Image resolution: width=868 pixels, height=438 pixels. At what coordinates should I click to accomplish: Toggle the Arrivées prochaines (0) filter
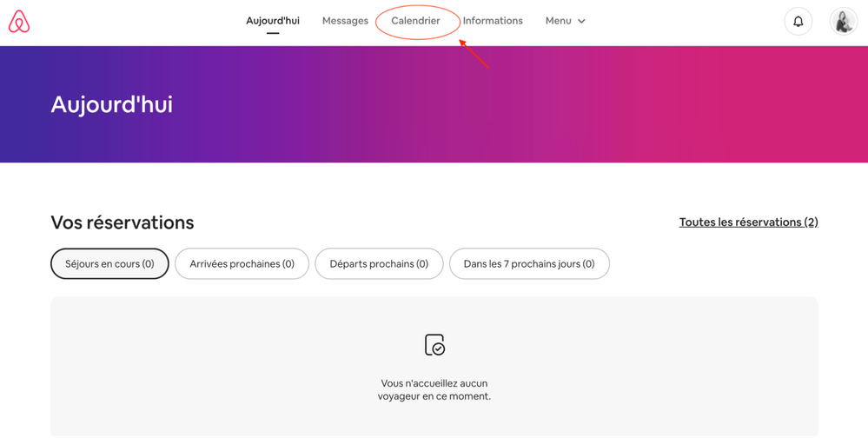pyautogui.click(x=242, y=264)
